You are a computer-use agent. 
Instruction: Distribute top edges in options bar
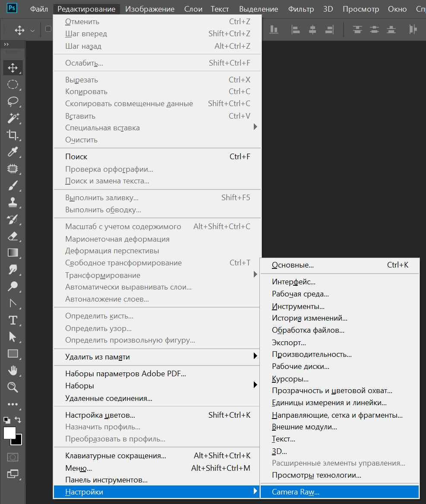point(357,30)
